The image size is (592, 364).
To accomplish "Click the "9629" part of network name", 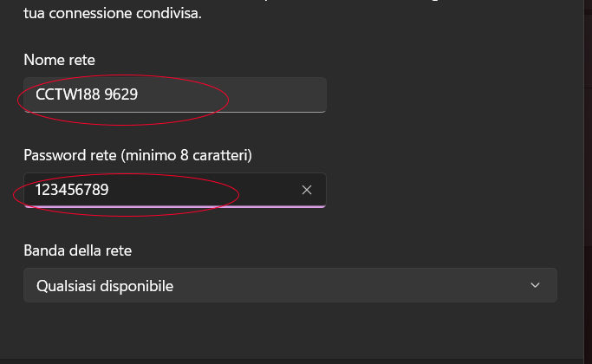I will point(120,94).
